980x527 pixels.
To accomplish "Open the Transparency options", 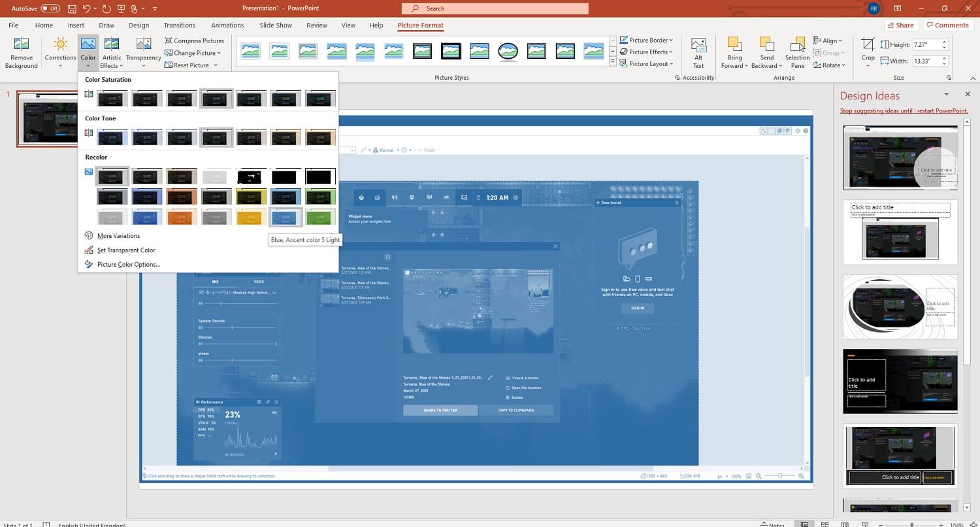I will 143,52.
